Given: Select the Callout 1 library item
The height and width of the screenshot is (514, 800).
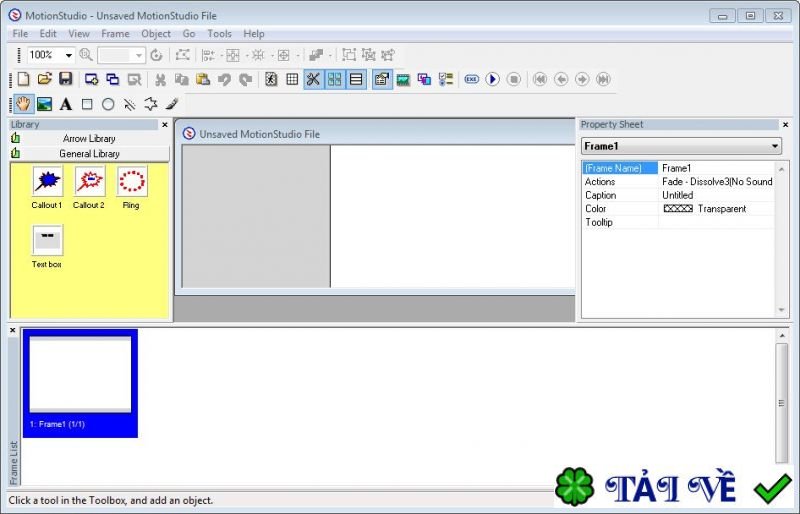Looking at the screenshot, I should pyautogui.click(x=47, y=187).
